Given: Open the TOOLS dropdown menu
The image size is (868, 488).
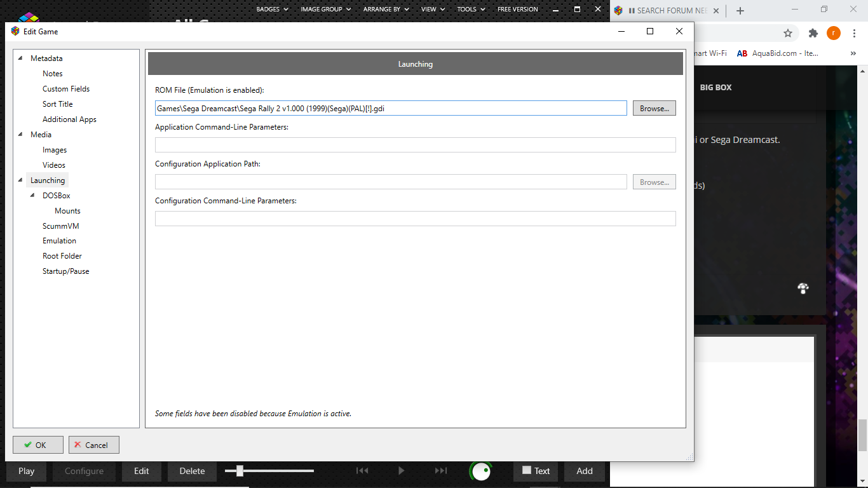Looking at the screenshot, I should [471, 10].
